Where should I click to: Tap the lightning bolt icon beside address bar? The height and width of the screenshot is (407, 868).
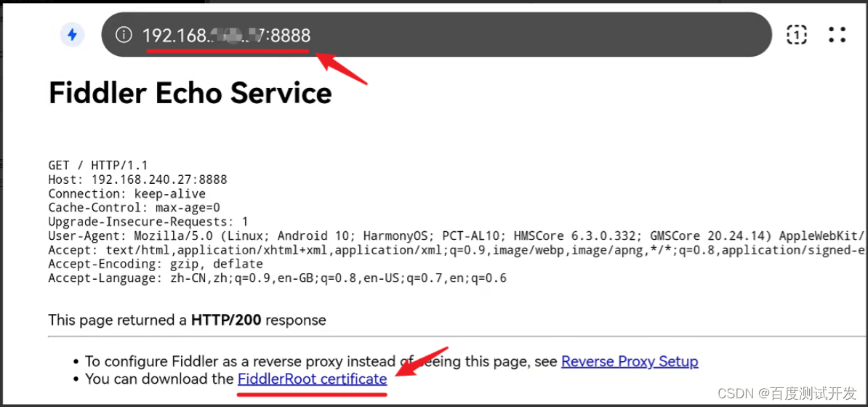coord(72,36)
